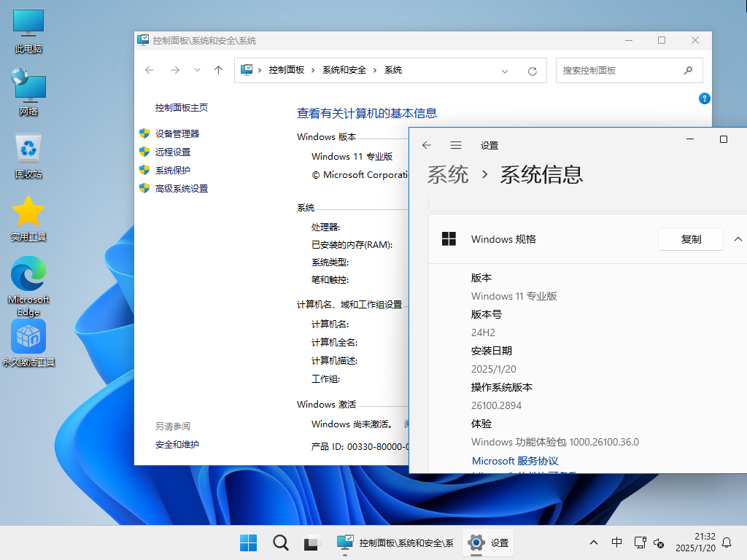The height and width of the screenshot is (560, 747).
Task: Launch Microsoft Edge from desktop
Action: tap(28, 286)
